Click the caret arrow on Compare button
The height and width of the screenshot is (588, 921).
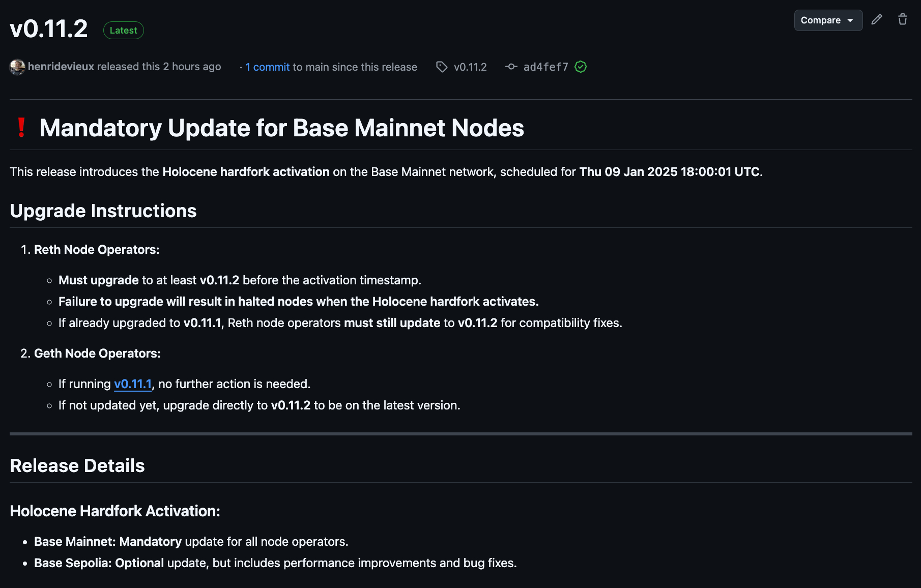[850, 20]
